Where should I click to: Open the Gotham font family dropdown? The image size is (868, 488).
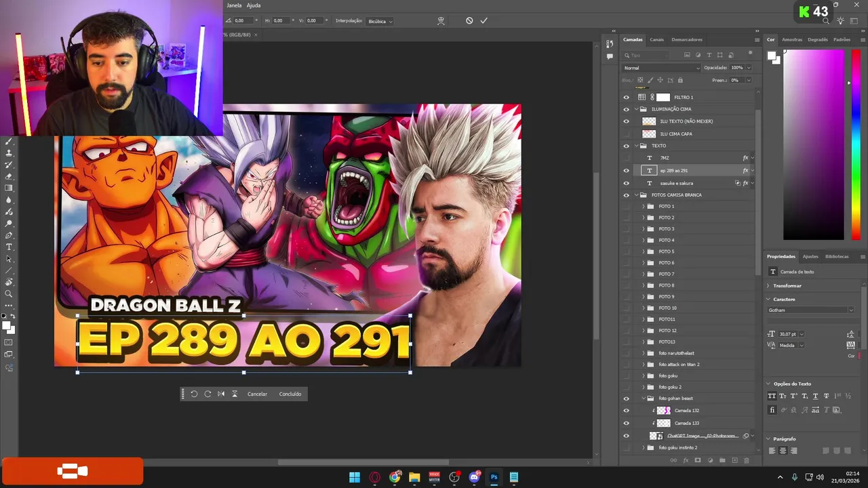(x=810, y=310)
